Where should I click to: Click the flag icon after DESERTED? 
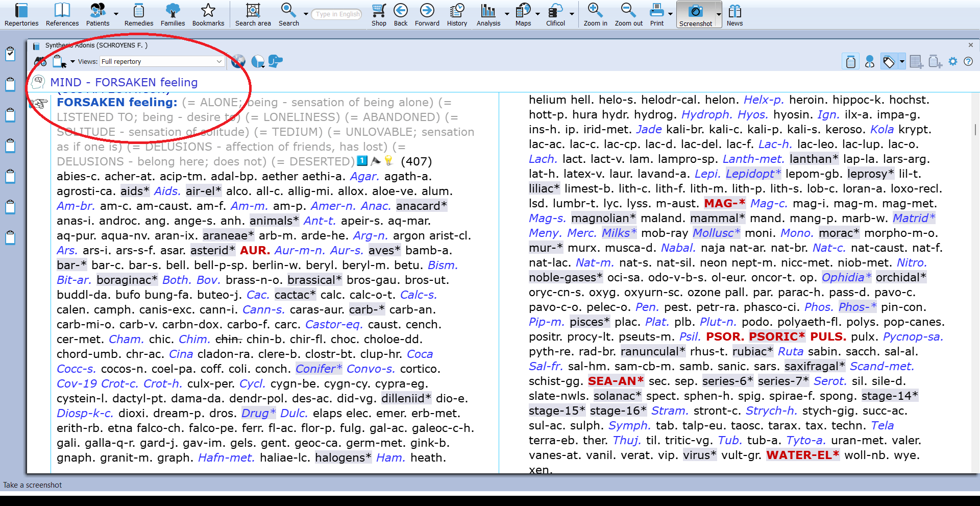coord(376,161)
